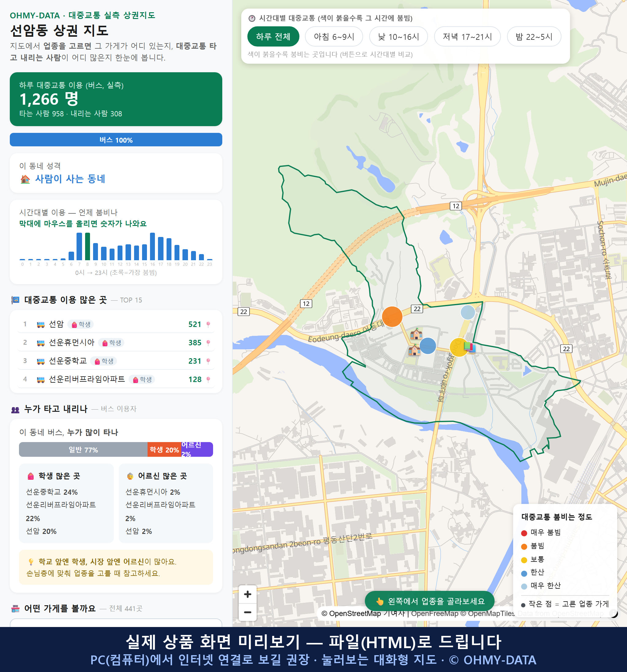Zoom in with the map plus button
This screenshot has height=672, width=627.
247,594
